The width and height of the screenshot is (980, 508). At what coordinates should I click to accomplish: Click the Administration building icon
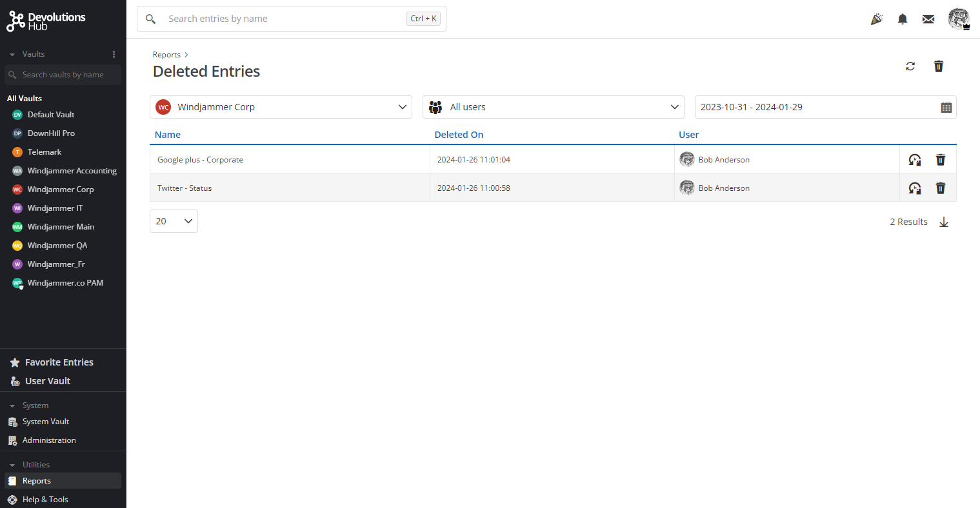tap(12, 440)
